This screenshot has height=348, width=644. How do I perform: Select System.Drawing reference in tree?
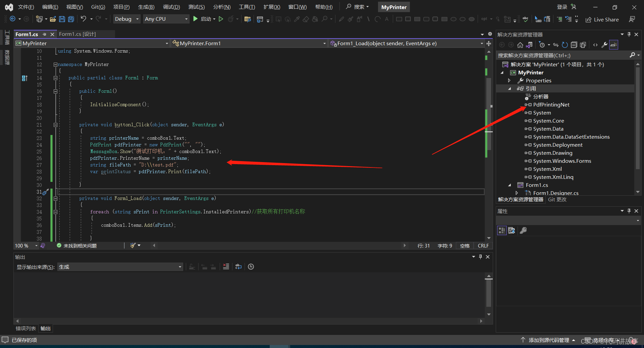click(552, 153)
